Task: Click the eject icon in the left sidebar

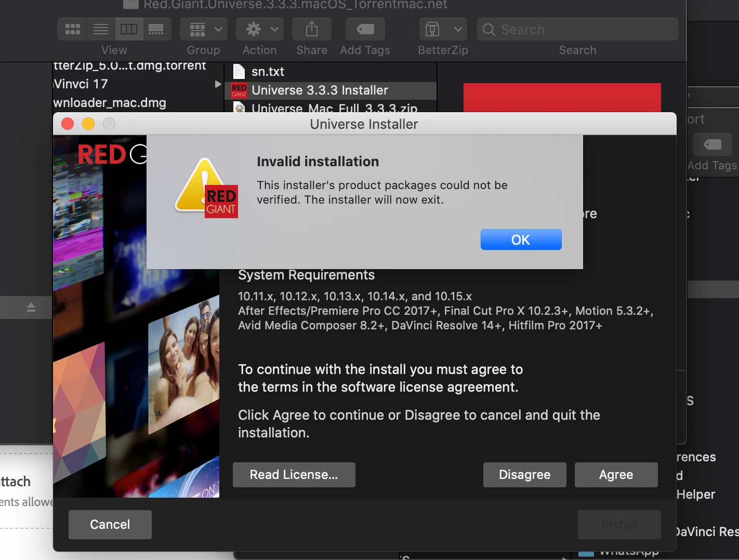Action: pyautogui.click(x=31, y=308)
